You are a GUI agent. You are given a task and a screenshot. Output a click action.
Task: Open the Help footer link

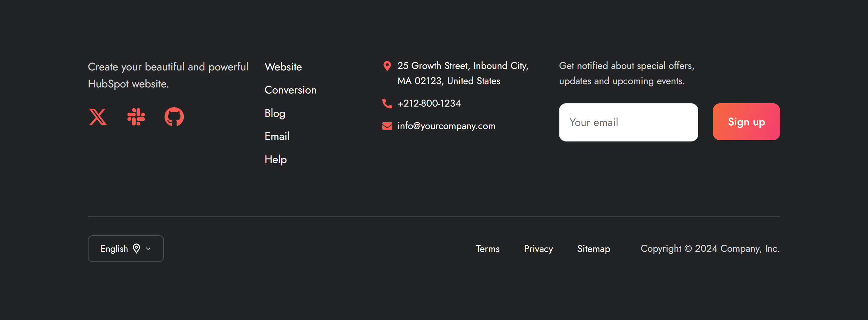tap(275, 159)
